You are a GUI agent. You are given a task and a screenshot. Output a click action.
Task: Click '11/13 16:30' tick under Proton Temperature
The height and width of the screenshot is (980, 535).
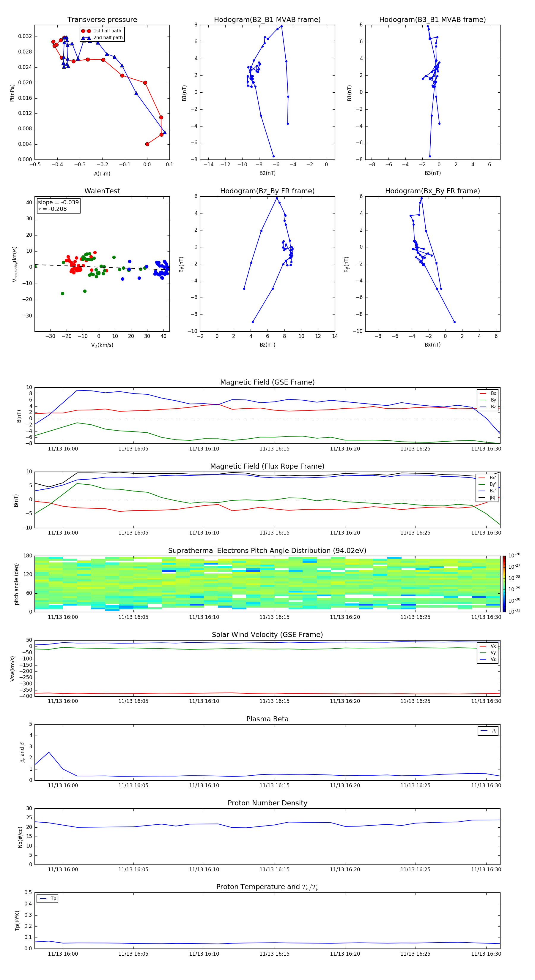[486, 954]
